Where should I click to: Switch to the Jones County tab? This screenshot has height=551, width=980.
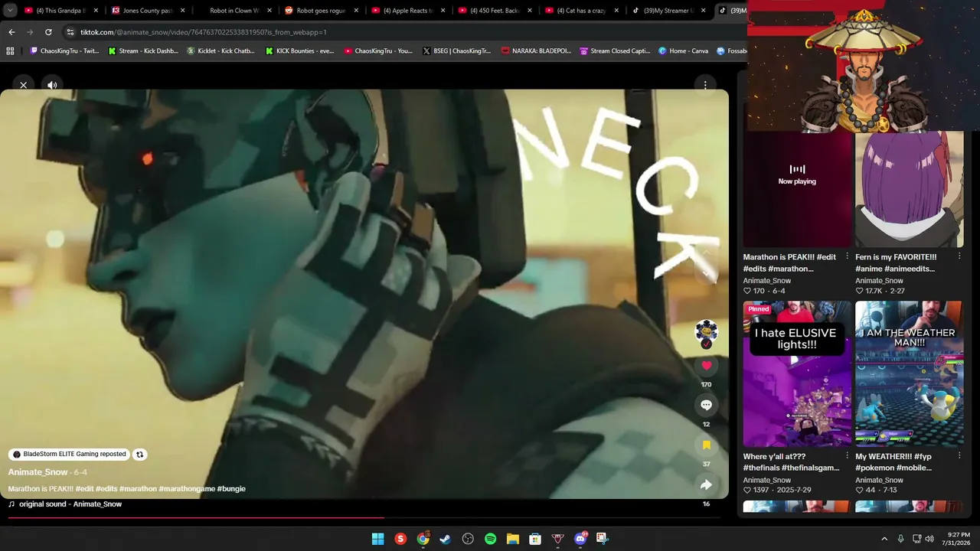[x=149, y=11]
